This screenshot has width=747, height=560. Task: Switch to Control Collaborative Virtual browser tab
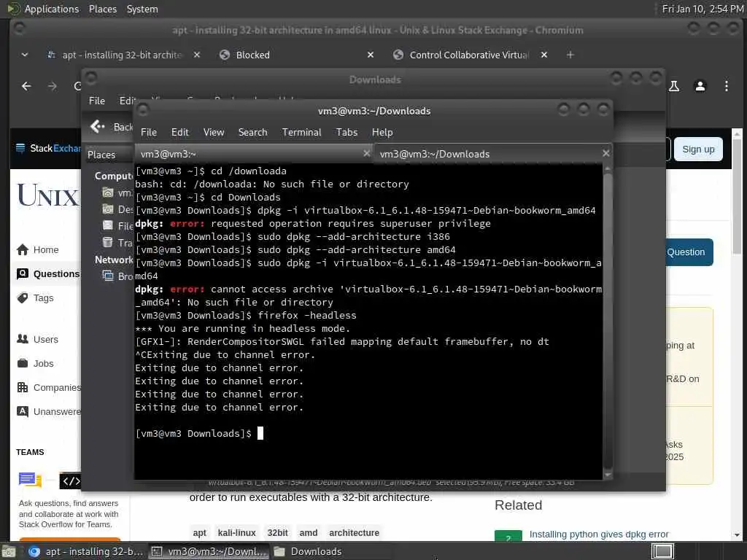(x=469, y=55)
